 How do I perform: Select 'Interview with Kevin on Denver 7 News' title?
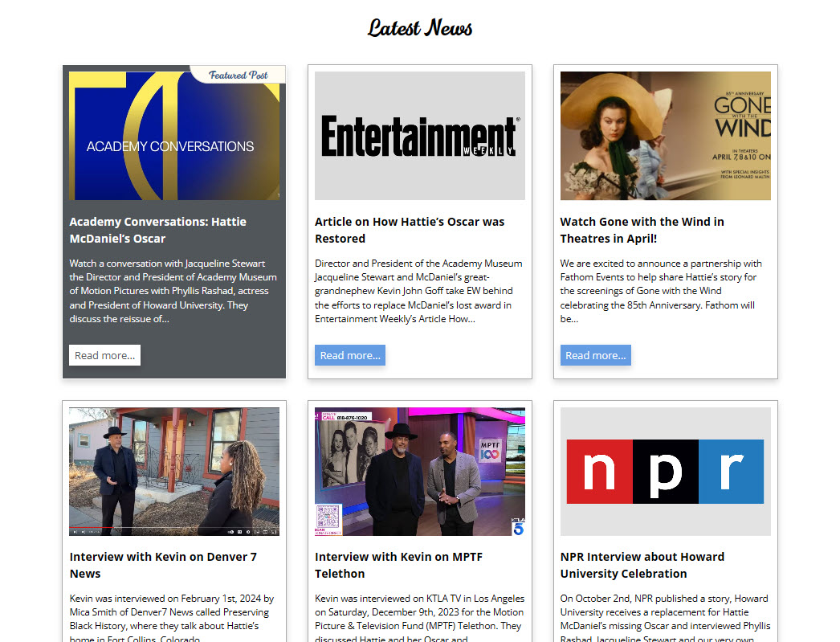pos(163,565)
